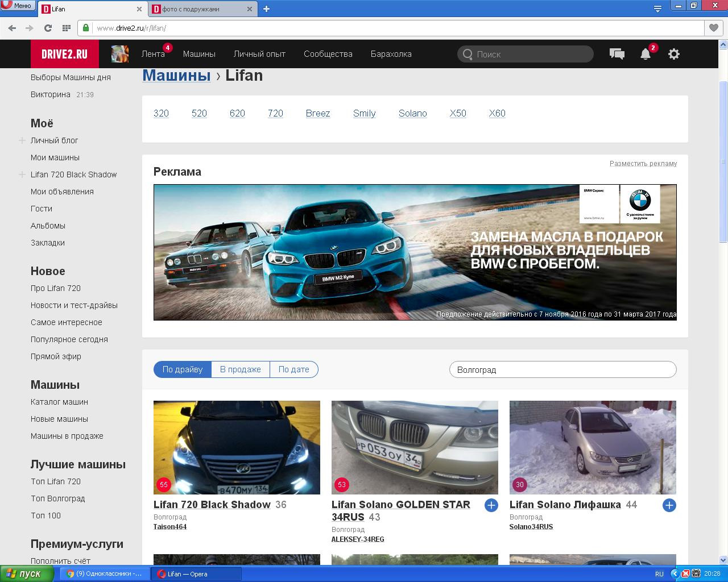This screenshot has width=728, height=582.
Task: Open Закладки sidebar link
Action: tap(48, 243)
